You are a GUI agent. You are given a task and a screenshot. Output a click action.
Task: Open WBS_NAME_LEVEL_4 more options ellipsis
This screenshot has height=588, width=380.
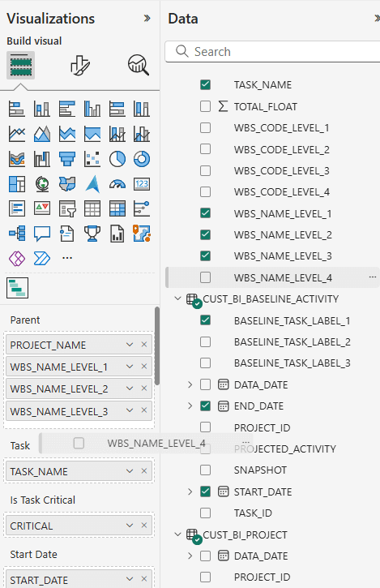click(372, 277)
